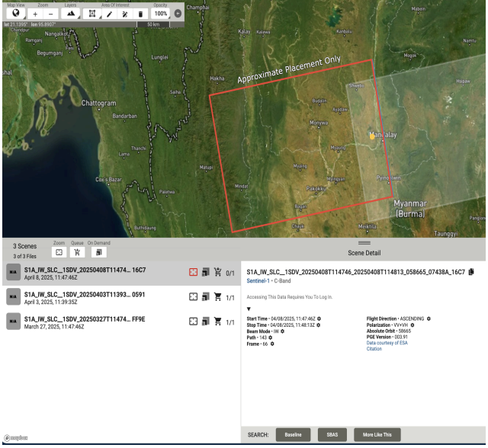Image resolution: width=488 pixels, height=448 pixels.
Task: Select the draw area of interest pencil tool
Action: tap(108, 14)
